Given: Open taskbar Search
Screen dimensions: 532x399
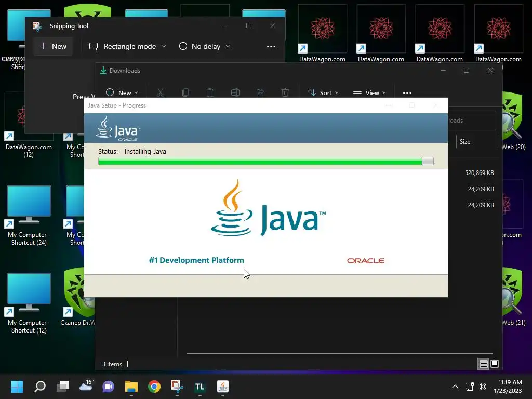Looking at the screenshot, I should tap(39, 387).
